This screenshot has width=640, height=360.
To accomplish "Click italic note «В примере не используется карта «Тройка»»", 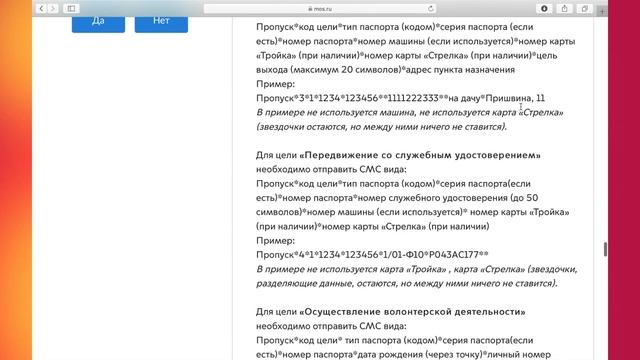I will coord(351,269).
